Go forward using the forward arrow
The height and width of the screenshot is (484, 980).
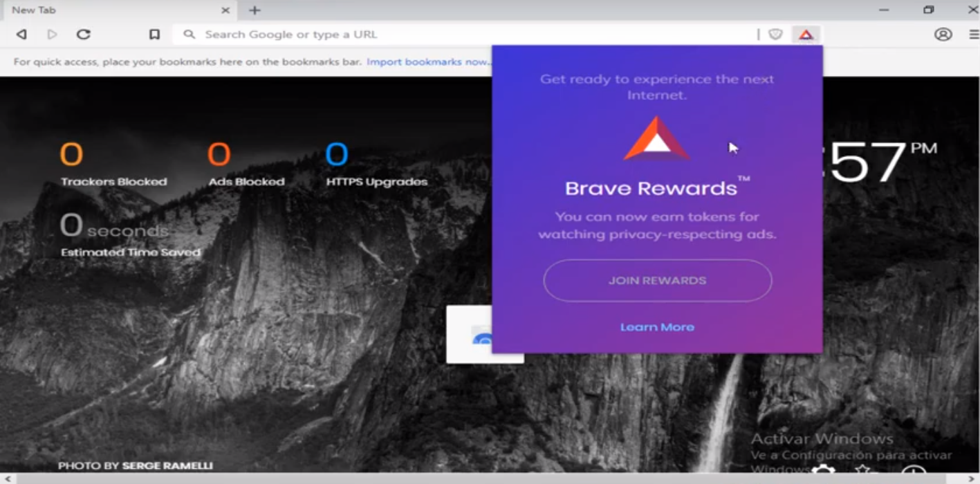pos(52,34)
